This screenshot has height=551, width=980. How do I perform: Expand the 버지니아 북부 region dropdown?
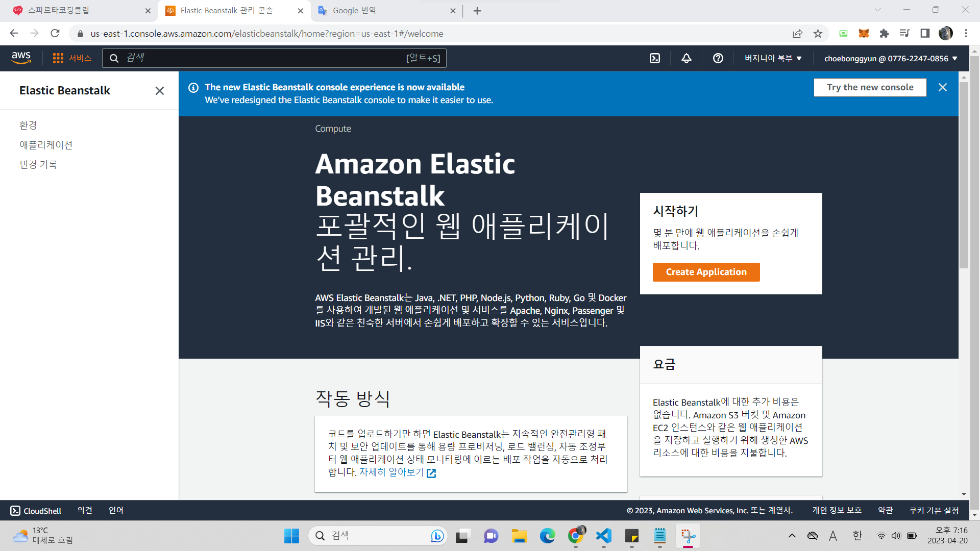[773, 59]
